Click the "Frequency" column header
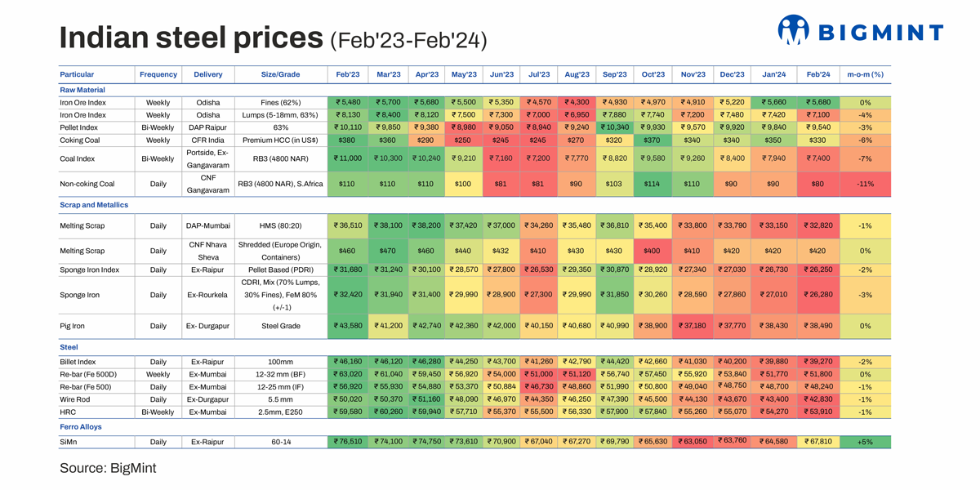980x490 pixels. click(158, 74)
